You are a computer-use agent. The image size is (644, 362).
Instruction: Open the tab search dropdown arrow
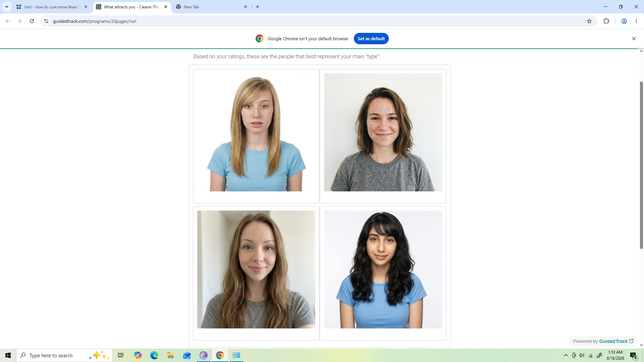coord(7,7)
